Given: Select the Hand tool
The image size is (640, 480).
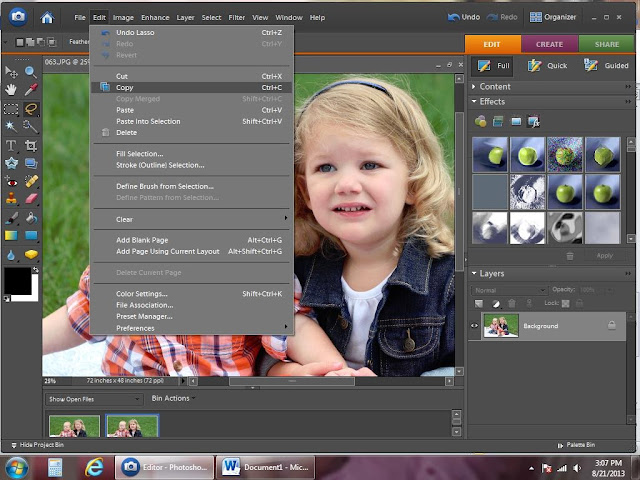Looking at the screenshot, I should point(12,90).
